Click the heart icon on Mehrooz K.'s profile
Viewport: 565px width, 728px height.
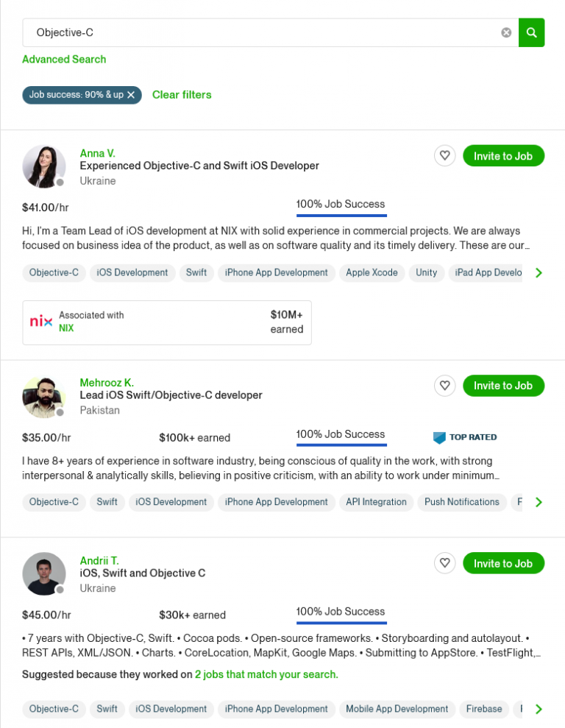click(444, 385)
